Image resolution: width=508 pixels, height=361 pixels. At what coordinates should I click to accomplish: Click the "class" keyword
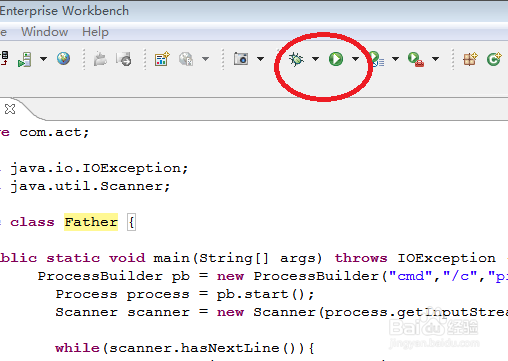32,222
